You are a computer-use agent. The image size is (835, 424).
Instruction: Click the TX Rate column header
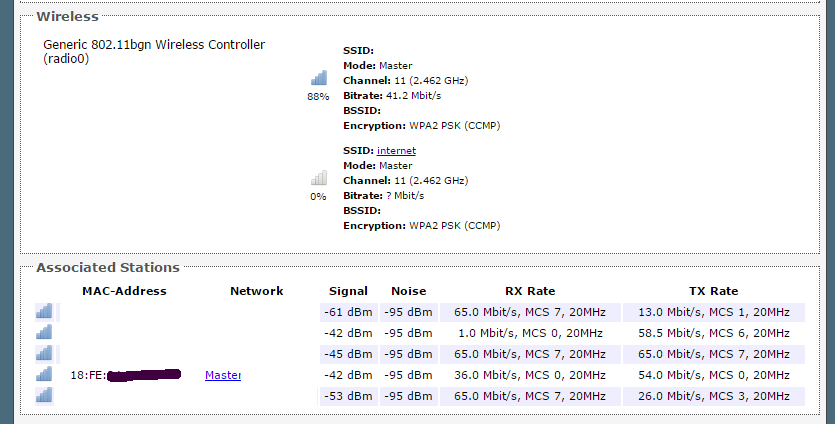point(714,291)
